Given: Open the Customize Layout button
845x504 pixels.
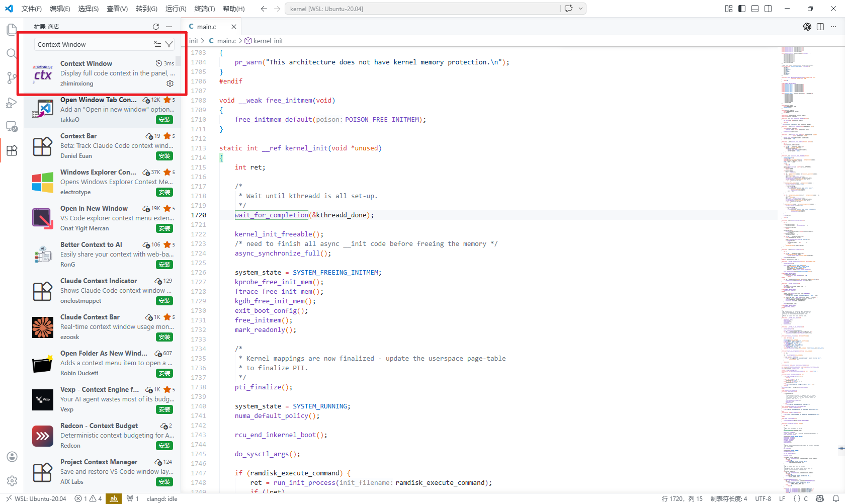Looking at the screenshot, I should (729, 9).
